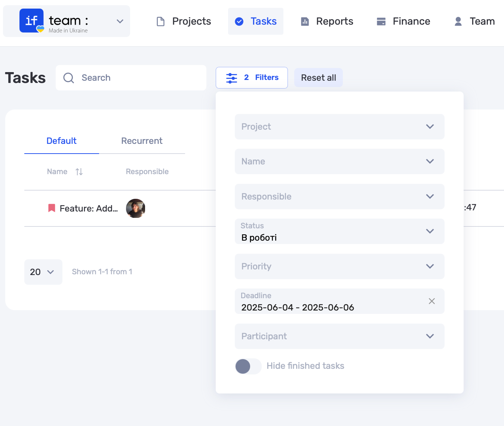Open the Reports section
The width and height of the screenshot is (504, 426).
(x=327, y=21)
